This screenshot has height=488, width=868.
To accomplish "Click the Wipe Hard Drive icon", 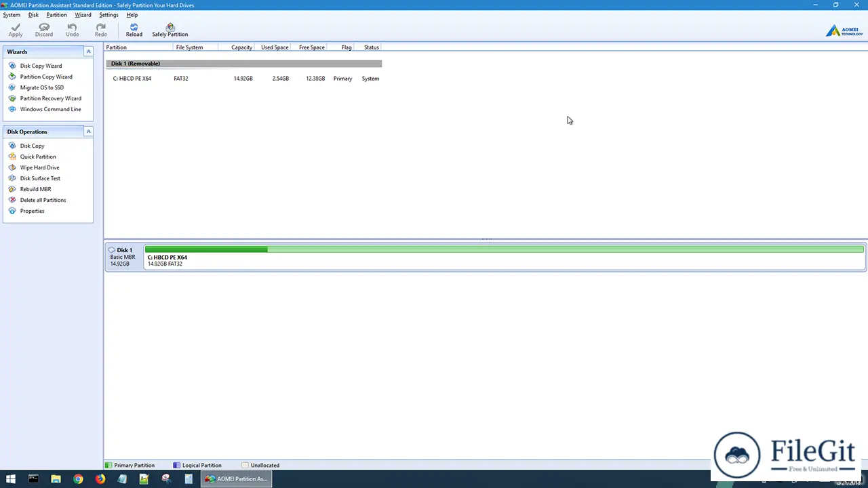I will tap(12, 167).
